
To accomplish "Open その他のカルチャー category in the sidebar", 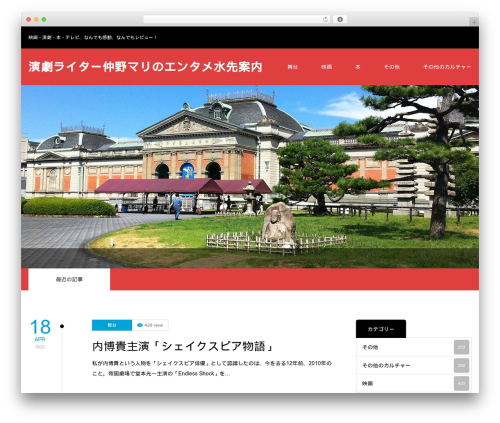I will [414, 365].
